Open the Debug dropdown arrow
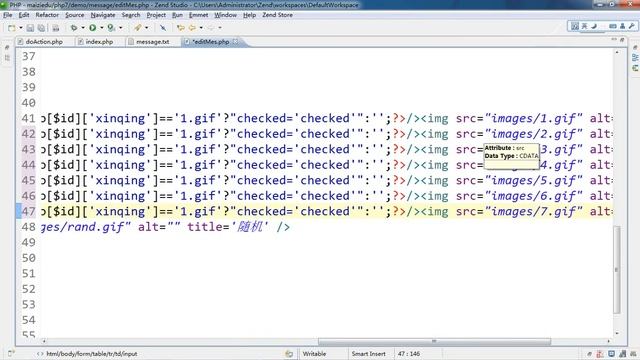This screenshot has width=640, height=360. 83,28
